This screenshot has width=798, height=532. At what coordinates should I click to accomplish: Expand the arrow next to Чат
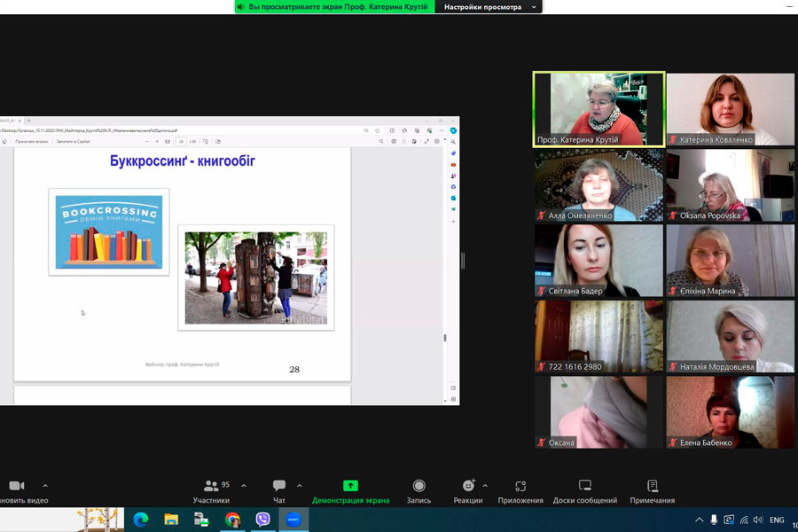pyautogui.click(x=299, y=486)
